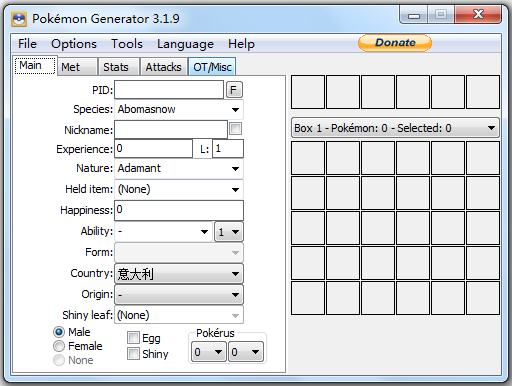512x386 pixels.
Task: Expand the Box 1 selector dropdown
Action: click(x=395, y=128)
